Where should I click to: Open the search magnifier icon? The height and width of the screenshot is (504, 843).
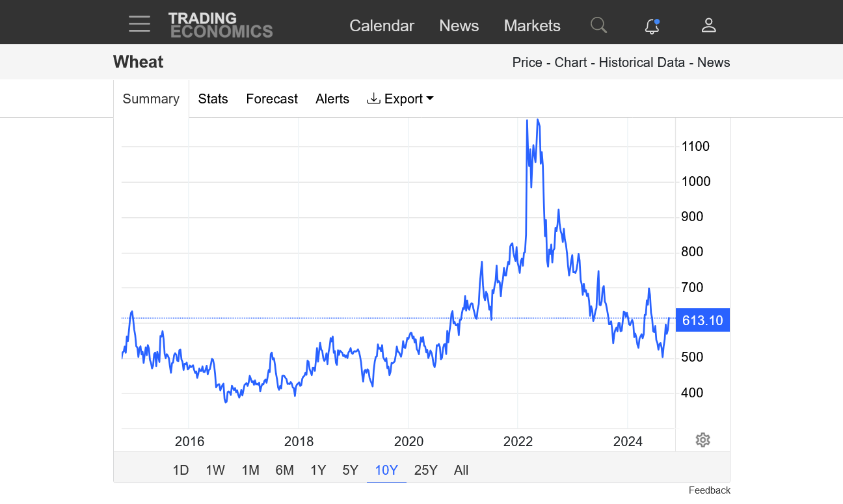[598, 25]
